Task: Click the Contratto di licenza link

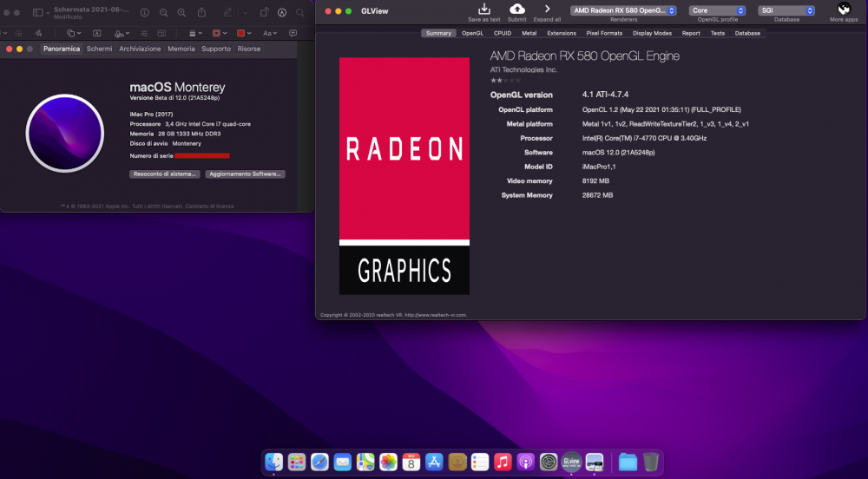Action: point(209,206)
